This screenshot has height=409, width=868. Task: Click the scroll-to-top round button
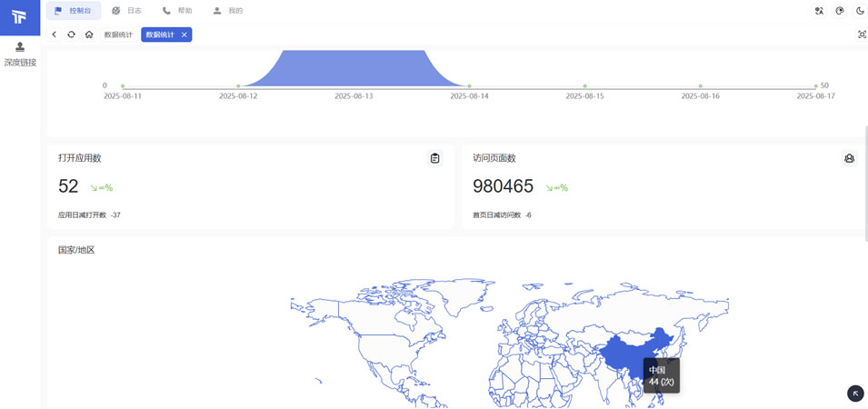tap(855, 393)
